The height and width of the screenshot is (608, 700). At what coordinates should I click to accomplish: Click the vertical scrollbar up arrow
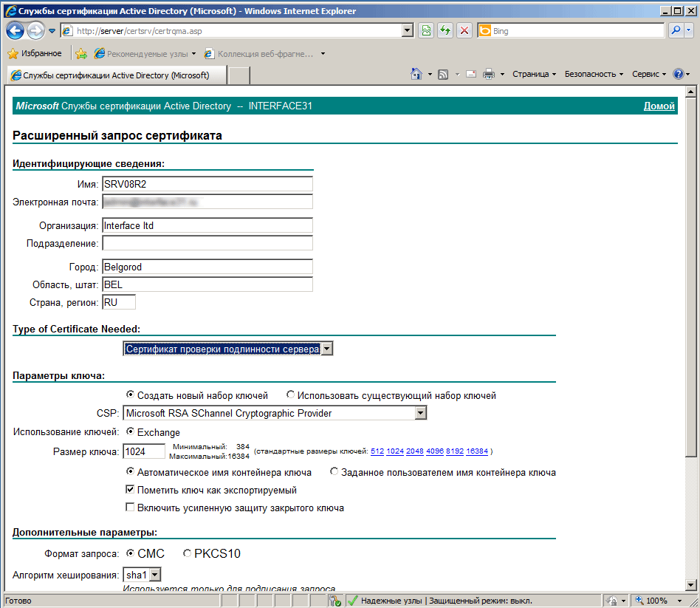[x=690, y=92]
